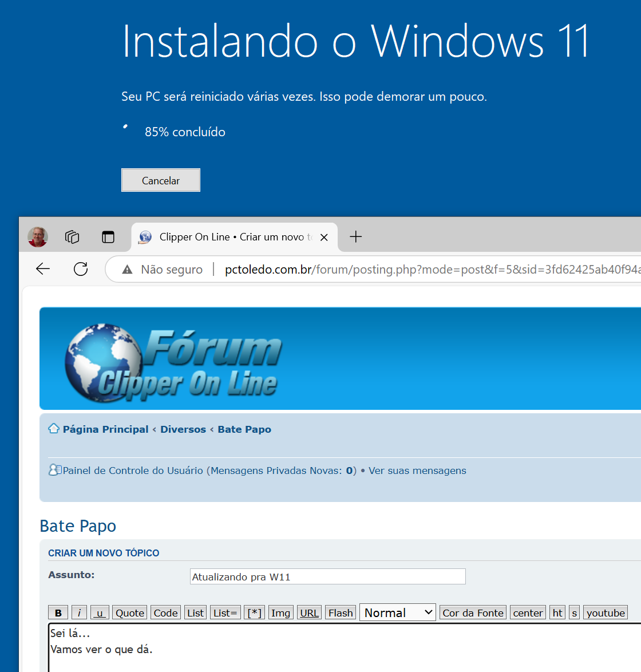Reload the current page
The width and height of the screenshot is (641, 672).
pos(81,269)
